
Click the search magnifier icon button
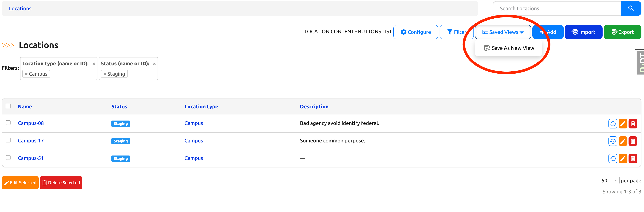(x=631, y=8)
